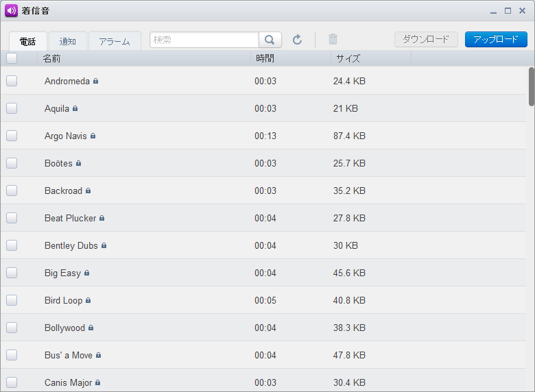The height and width of the screenshot is (392, 535).
Task: Switch to the 電話 tab
Action: pos(27,42)
